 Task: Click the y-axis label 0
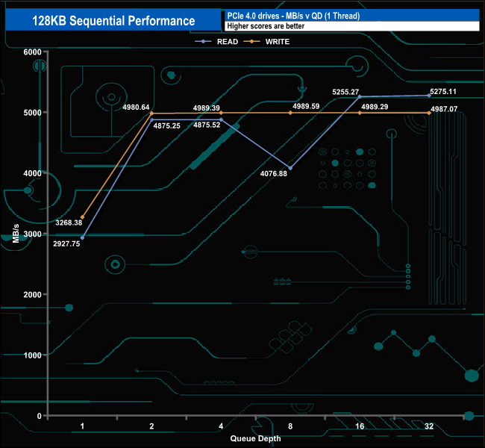[x=40, y=416]
